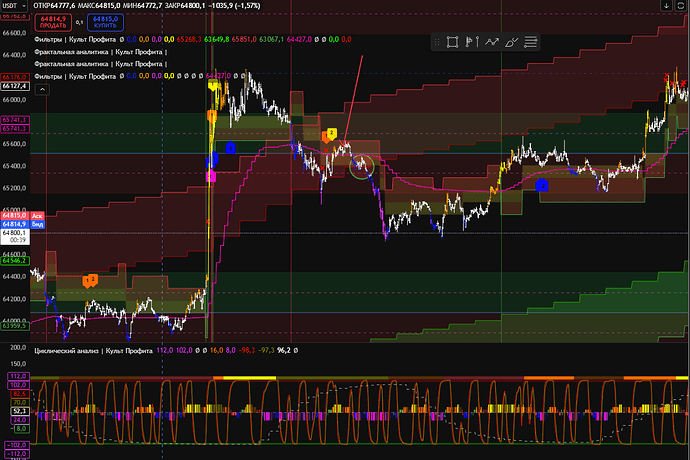The image size is (690, 460).
Task: Click the 52,1 oscillator value label
Action: 18,410
